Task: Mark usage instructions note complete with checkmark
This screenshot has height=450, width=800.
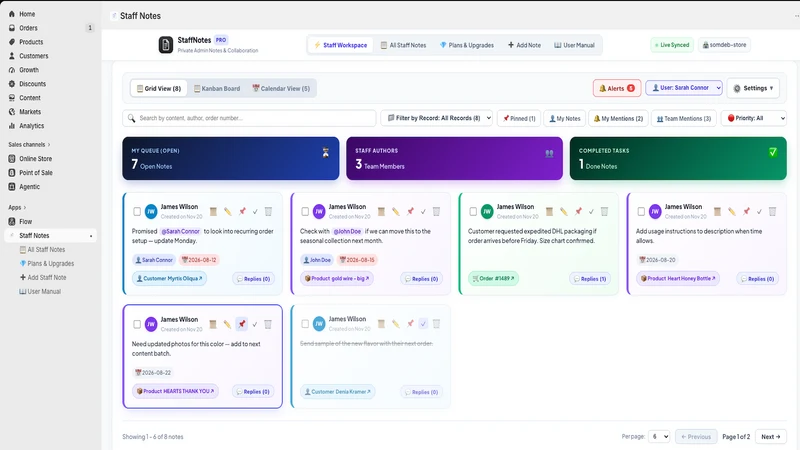Action: click(759, 211)
